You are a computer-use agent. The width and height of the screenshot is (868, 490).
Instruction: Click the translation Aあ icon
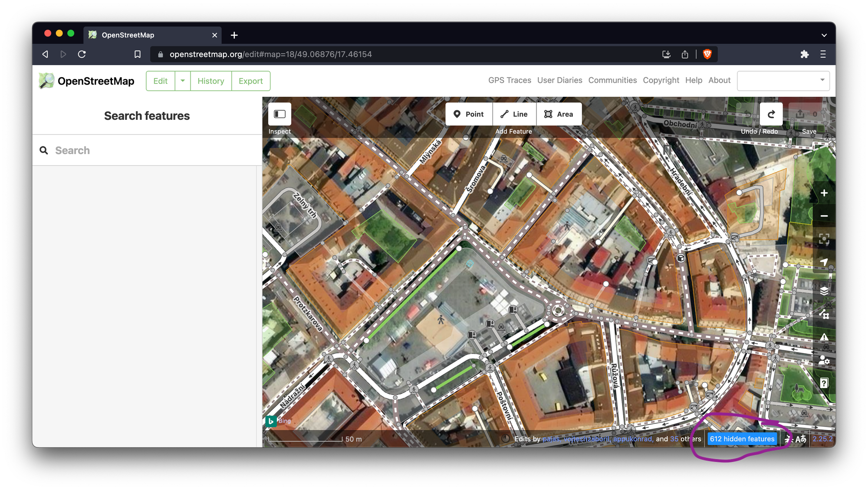[801, 439]
